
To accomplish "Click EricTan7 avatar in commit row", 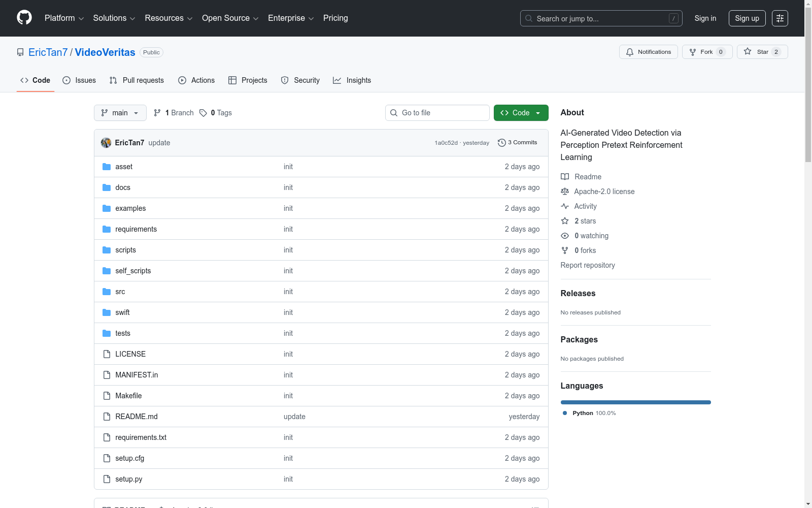I will [106, 143].
